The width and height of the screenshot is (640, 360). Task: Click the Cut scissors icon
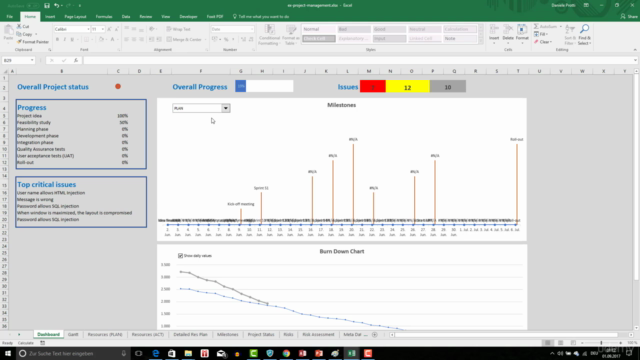pyautogui.click(x=19, y=27)
